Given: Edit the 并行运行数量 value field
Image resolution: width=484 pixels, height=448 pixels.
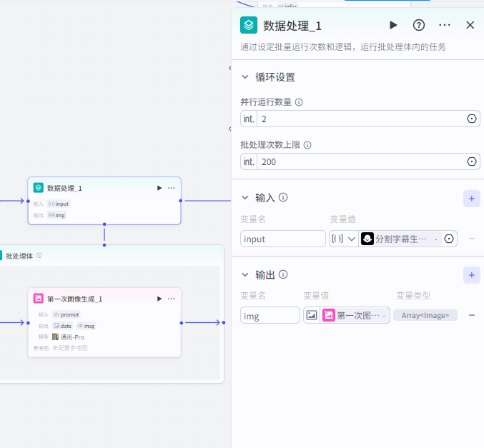Looking at the screenshot, I should coord(360,119).
